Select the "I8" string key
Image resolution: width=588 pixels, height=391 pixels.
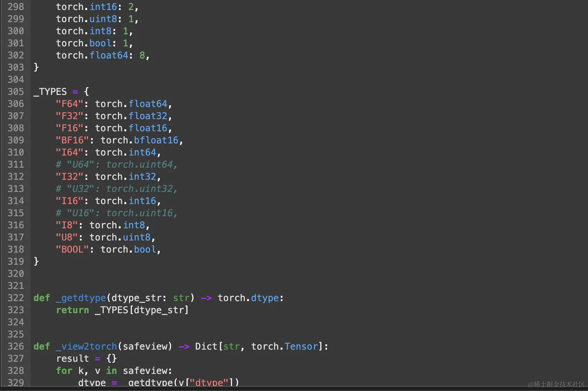pos(67,225)
